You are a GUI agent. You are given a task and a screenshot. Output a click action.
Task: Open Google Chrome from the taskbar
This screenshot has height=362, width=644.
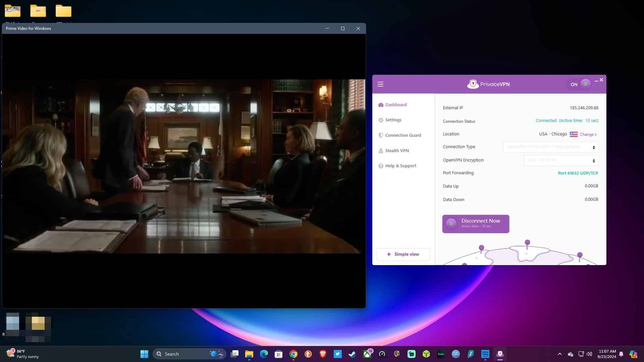[293, 354]
